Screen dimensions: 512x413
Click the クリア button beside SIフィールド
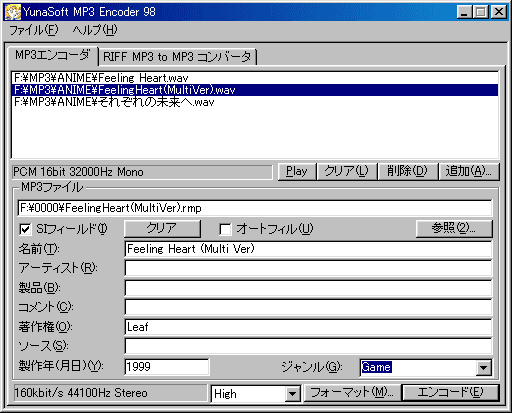pos(162,229)
